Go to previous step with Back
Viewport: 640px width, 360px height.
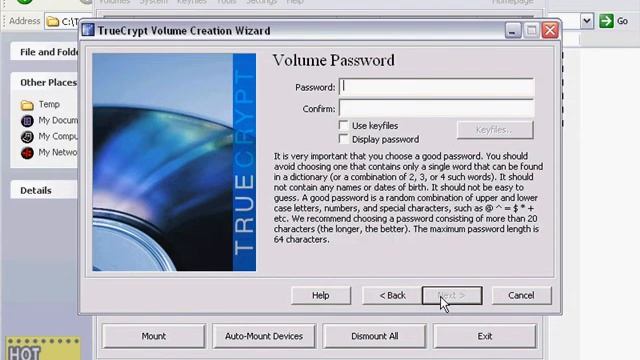click(392, 295)
